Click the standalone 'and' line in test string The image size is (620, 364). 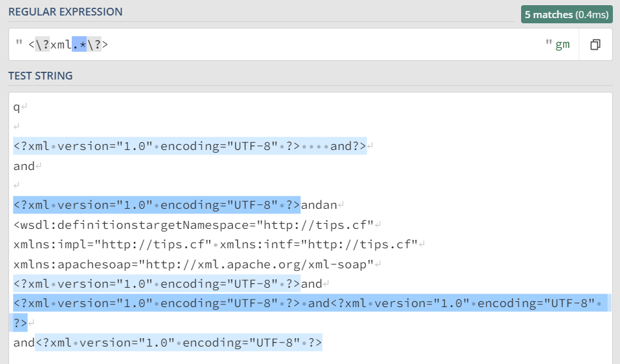[x=24, y=166]
